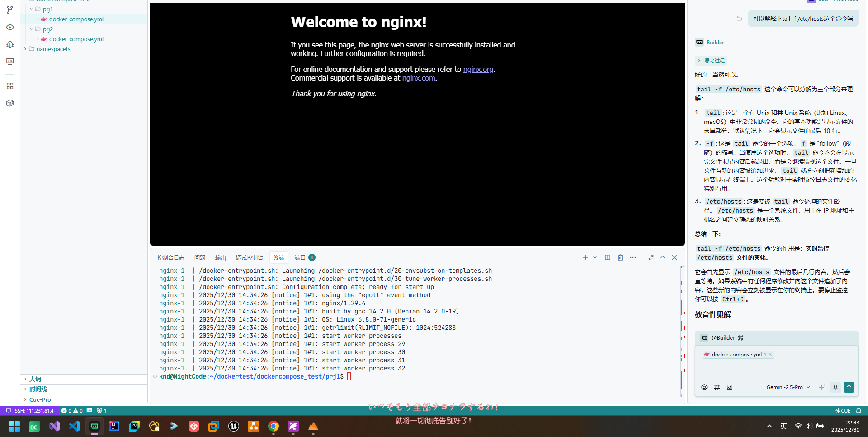Image resolution: width=868 pixels, height=437 pixels.
Task: Send the chat message with arrow button
Action: [849, 387]
